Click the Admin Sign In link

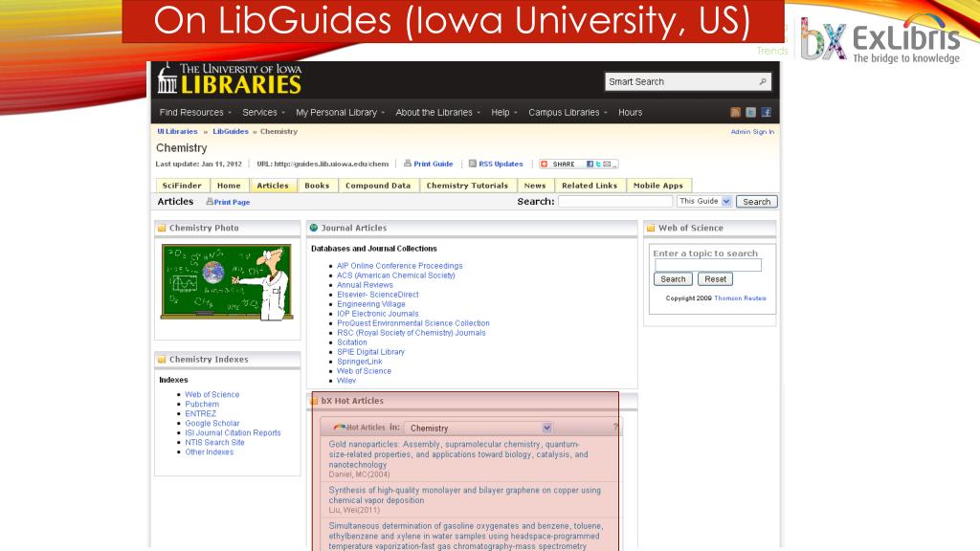click(752, 132)
